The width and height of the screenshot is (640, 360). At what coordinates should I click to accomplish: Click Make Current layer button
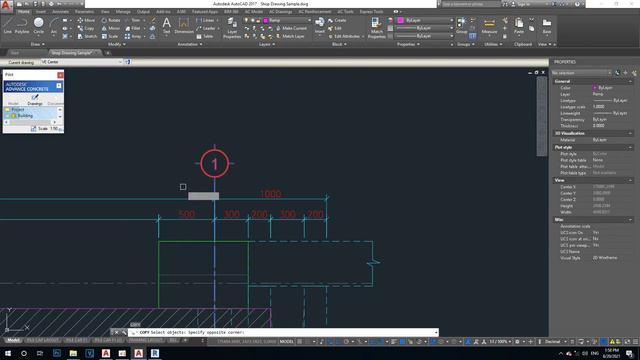tap(291, 28)
